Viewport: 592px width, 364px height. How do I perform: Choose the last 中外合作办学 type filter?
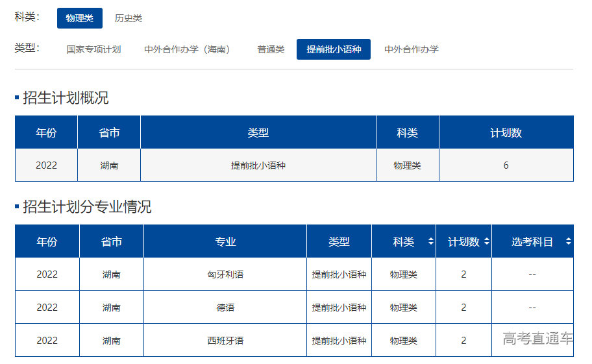(x=411, y=49)
